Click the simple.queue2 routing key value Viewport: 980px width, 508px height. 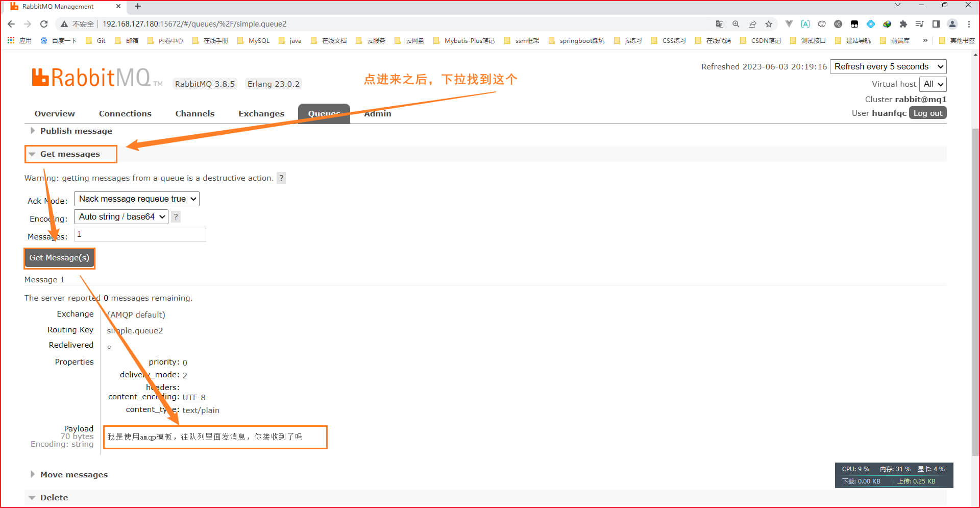pos(135,331)
